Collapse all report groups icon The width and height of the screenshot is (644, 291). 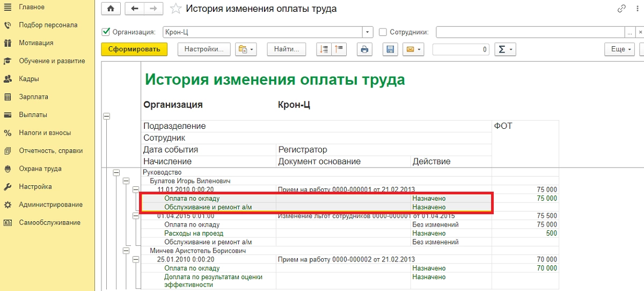click(x=339, y=49)
